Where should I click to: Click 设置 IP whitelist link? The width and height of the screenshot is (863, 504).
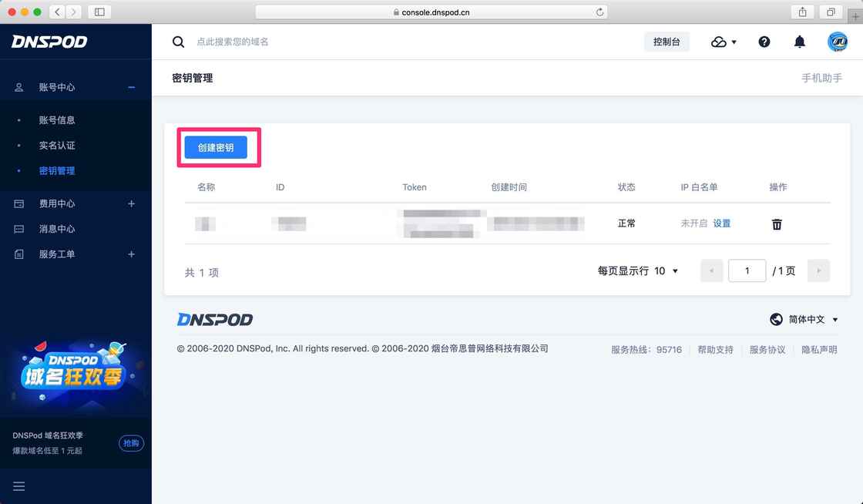click(721, 223)
